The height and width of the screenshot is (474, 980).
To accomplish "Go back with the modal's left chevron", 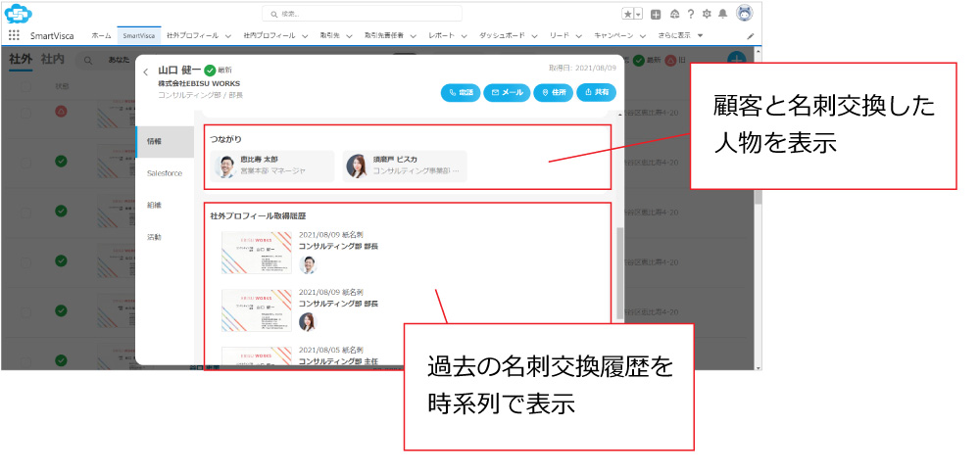I will (x=146, y=71).
